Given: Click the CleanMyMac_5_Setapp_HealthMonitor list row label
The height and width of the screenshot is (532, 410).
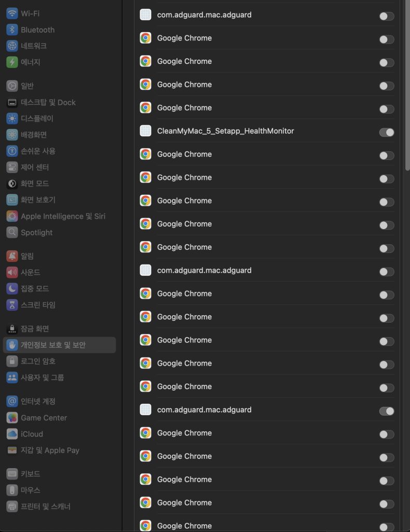Looking at the screenshot, I should [x=225, y=131].
